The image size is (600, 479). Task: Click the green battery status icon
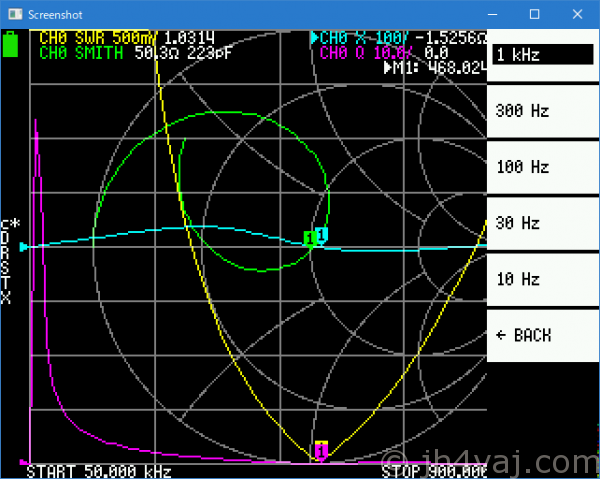(x=12, y=45)
